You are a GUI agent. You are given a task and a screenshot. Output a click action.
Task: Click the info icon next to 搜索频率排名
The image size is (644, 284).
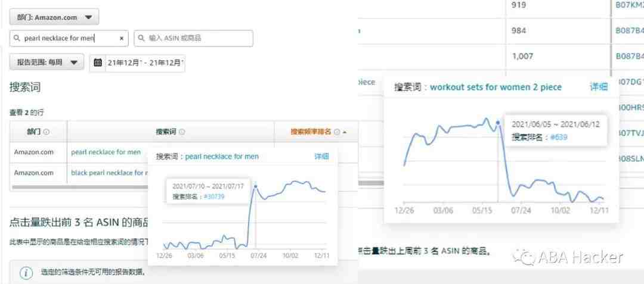pos(337,132)
